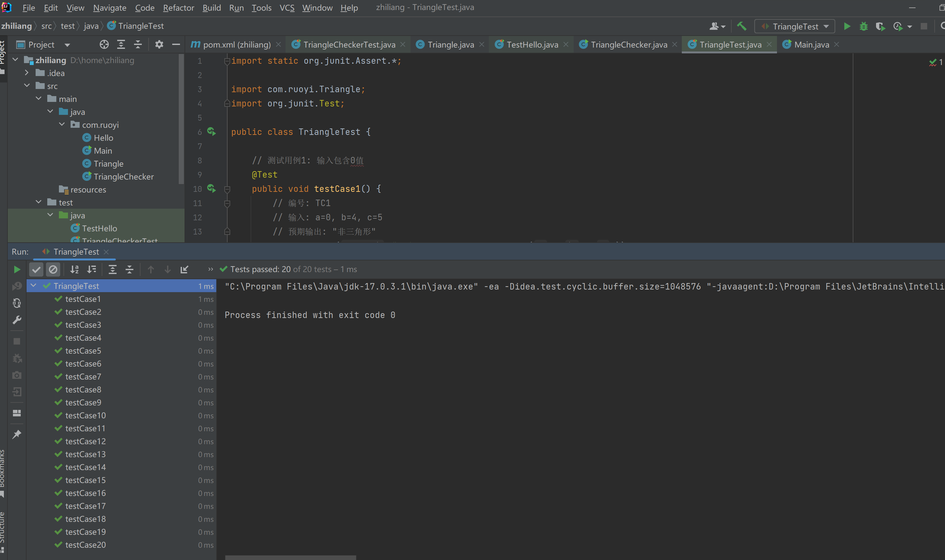Image resolution: width=945 pixels, height=560 pixels.
Task: Open Project panel settings gear
Action: (x=159, y=45)
